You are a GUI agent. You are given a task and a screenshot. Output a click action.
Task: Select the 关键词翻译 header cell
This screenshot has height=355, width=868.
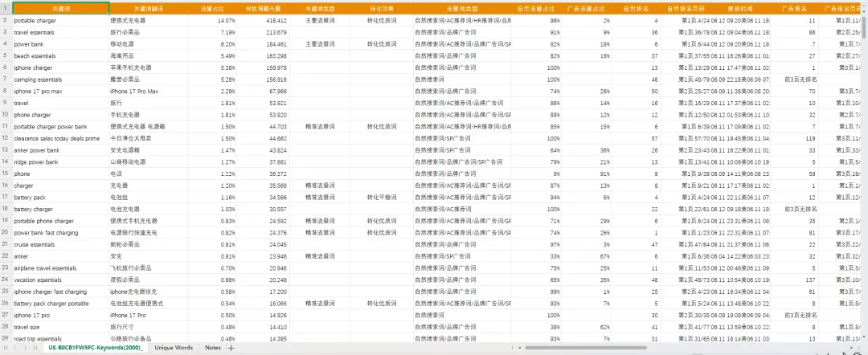149,9
